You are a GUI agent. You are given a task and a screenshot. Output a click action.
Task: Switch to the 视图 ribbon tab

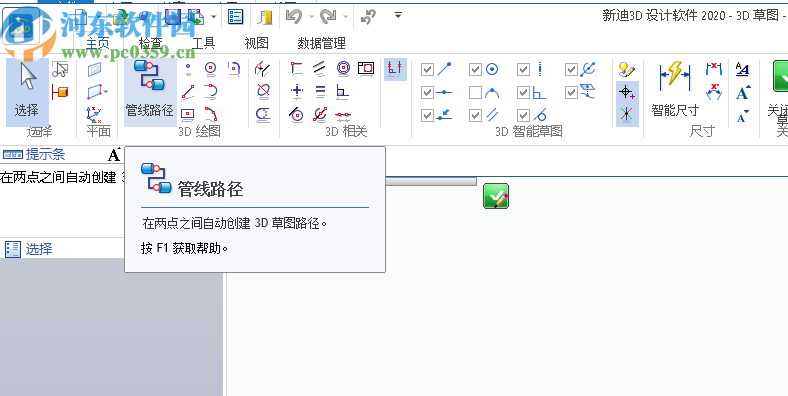point(256,43)
